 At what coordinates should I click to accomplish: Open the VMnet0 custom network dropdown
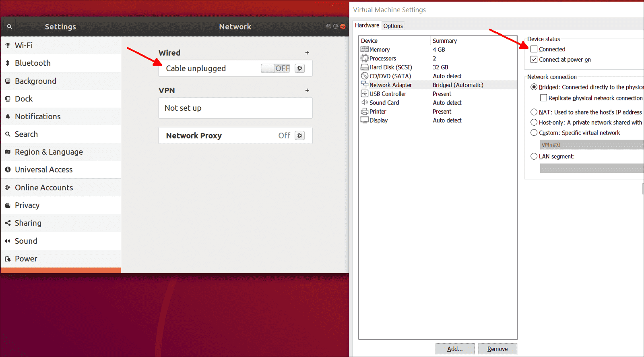pos(592,145)
